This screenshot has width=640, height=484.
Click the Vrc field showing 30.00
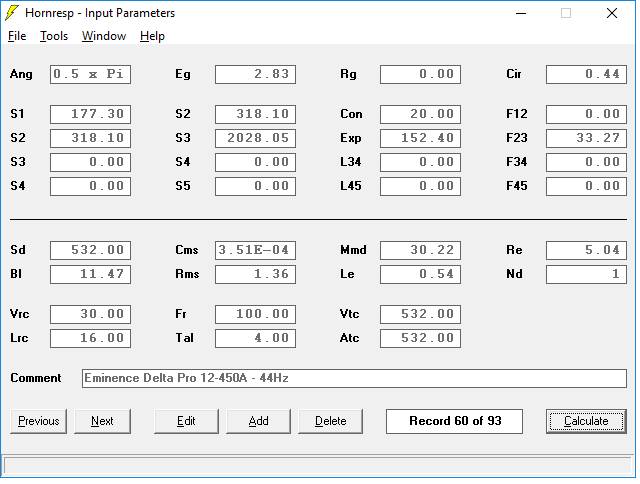point(90,314)
